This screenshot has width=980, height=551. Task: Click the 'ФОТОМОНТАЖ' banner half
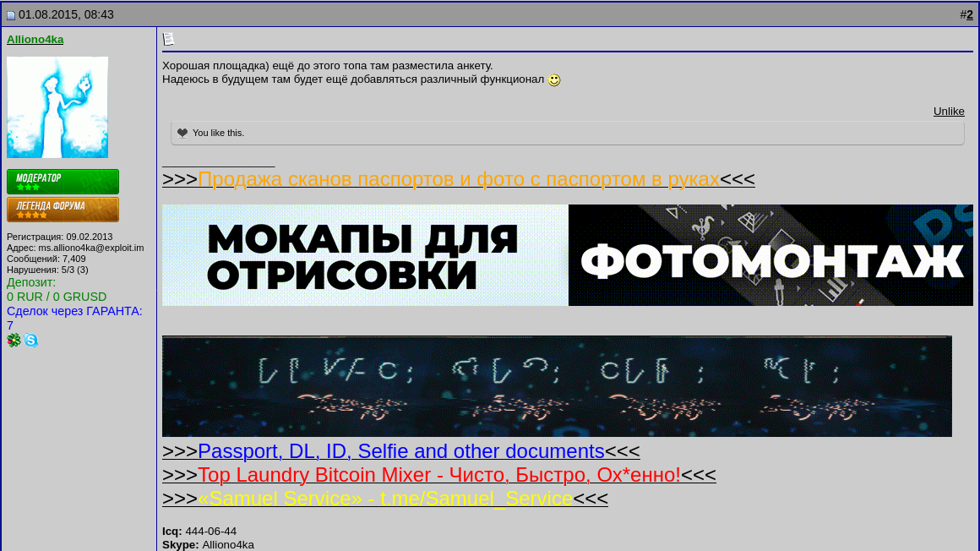pyautogui.click(x=769, y=254)
